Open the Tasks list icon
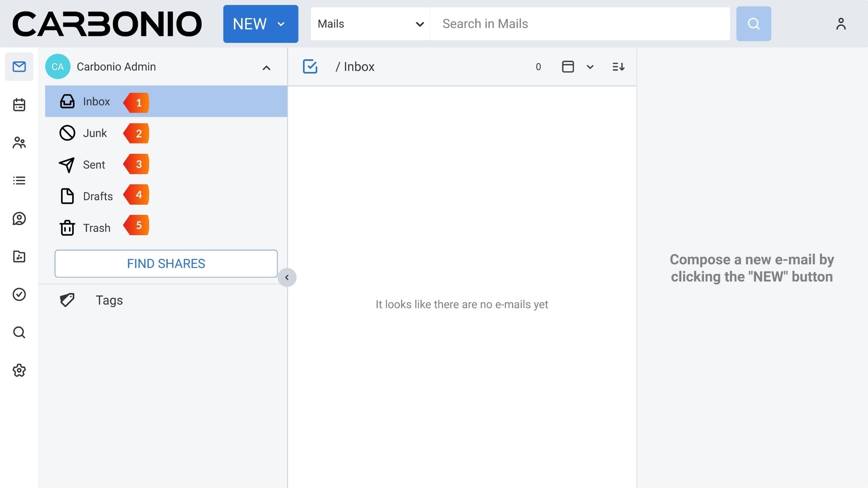This screenshot has width=868, height=488. 19,180
